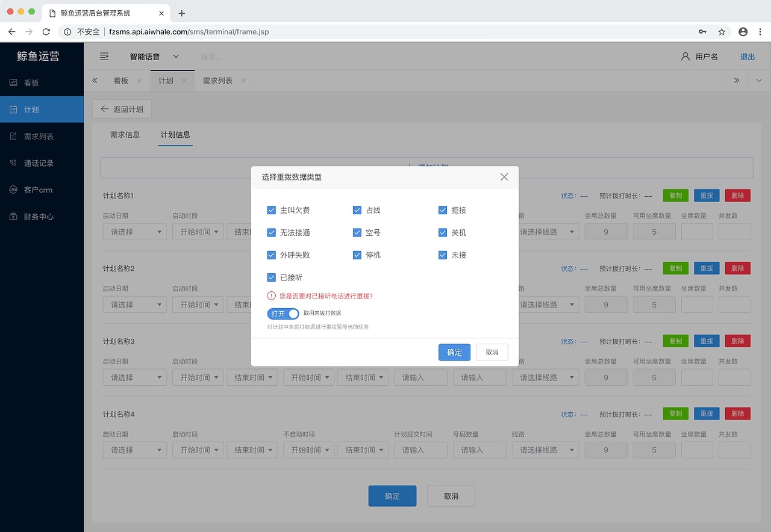Close the 看板 tab with its x
The height and width of the screenshot is (532, 771).
point(139,80)
